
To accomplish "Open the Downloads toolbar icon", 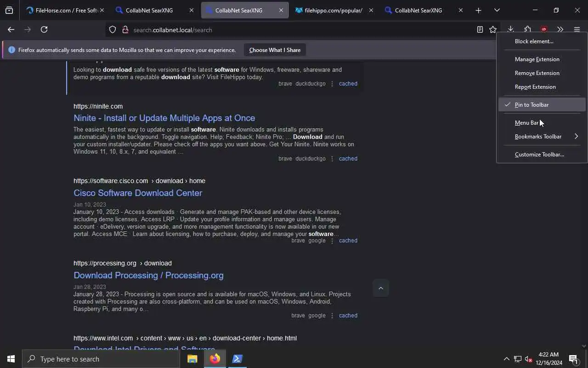I will coord(510,29).
